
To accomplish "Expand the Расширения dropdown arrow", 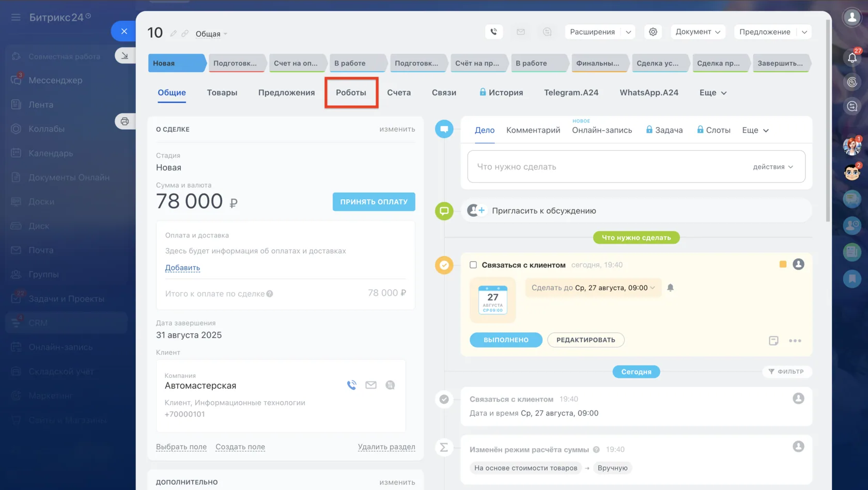I will coord(628,32).
